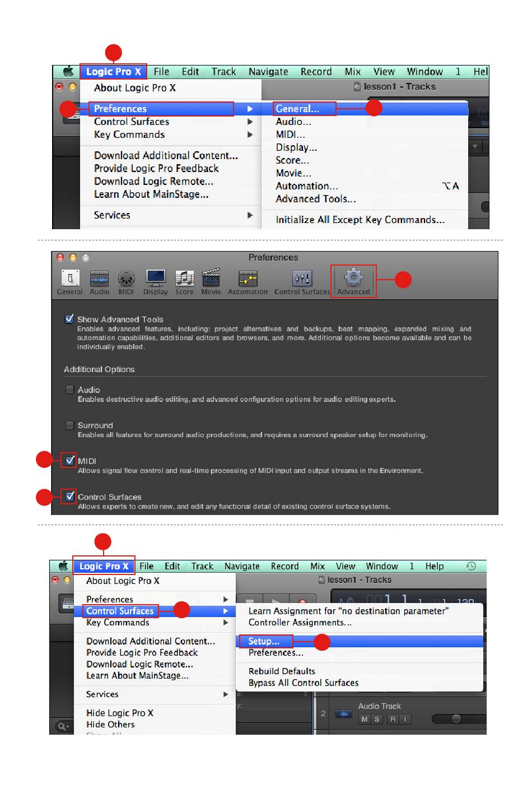Select the Automation preferences icon
The height and width of the screenshot is (807, 532).
pyautogui.click(x=248, y=279)
